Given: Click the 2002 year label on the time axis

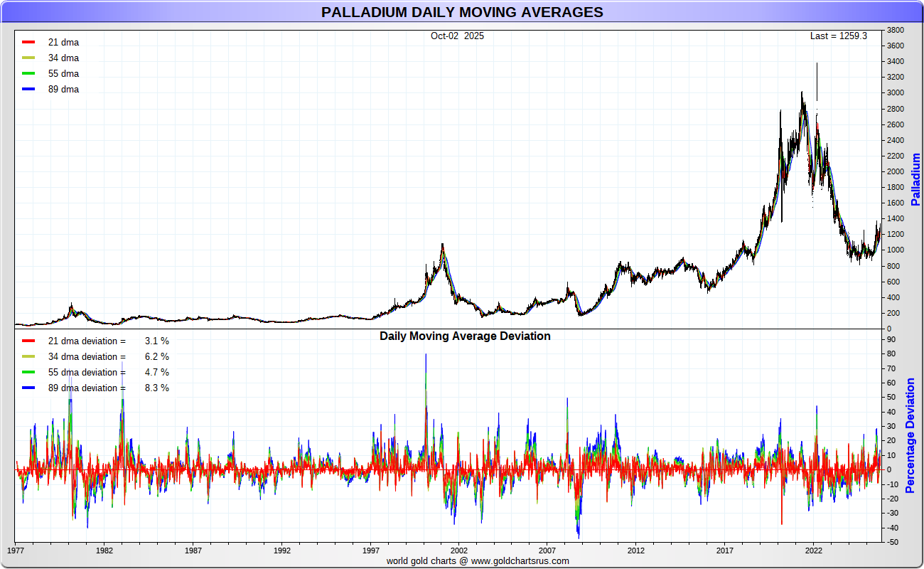Looking at the screenshot, I should (x=459, y=551).
